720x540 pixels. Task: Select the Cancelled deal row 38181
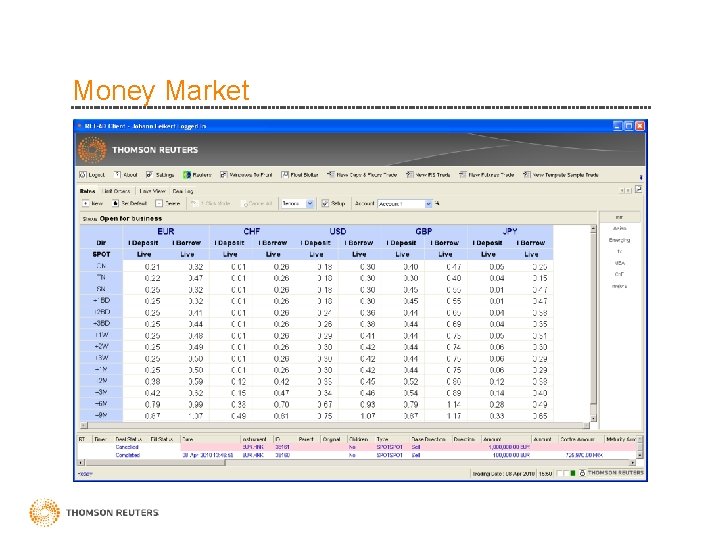(358, 447)
